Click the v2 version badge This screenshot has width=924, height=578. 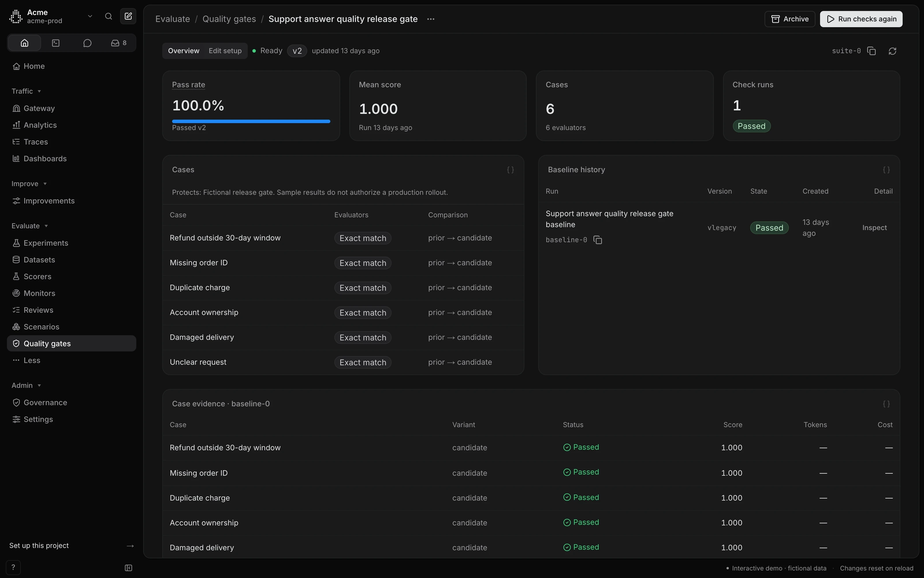(297, 51)
